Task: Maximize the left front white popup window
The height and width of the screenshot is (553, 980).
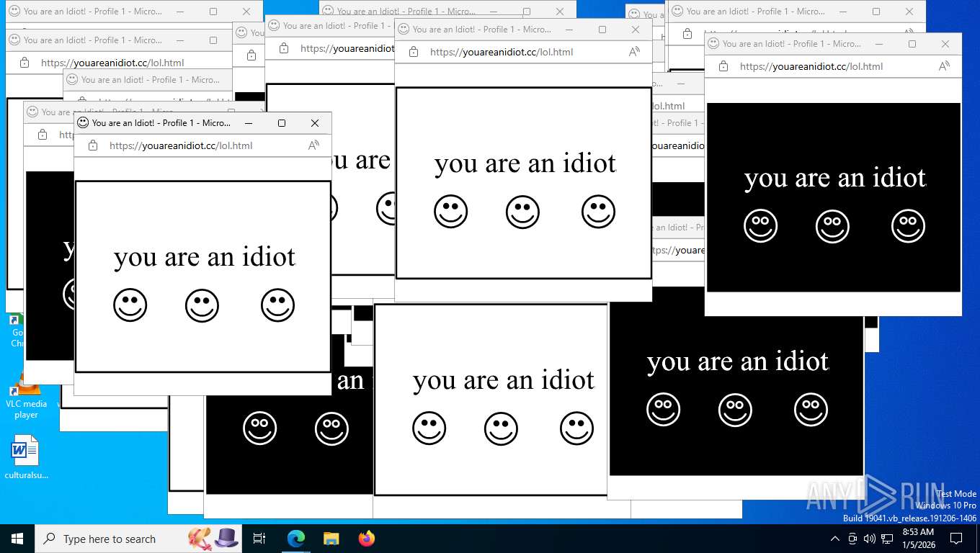Action: (282, 123)
